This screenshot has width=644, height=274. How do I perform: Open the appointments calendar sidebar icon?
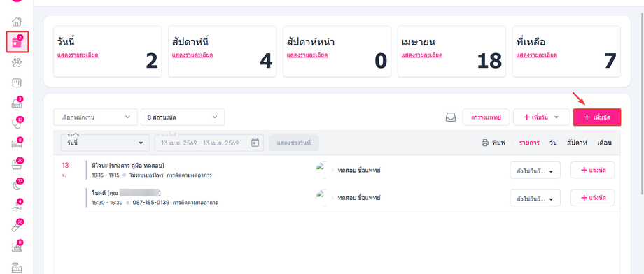coord(17,42)
